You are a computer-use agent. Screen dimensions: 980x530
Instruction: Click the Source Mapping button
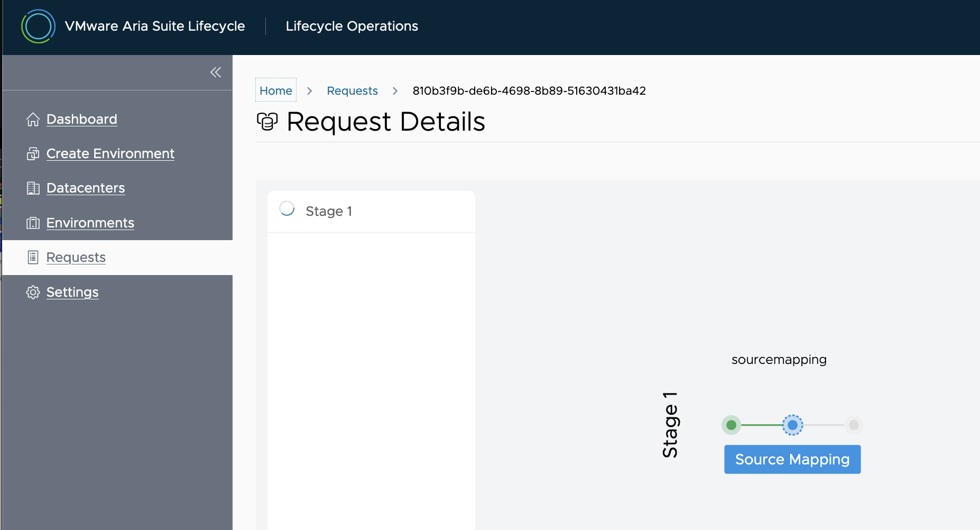click(792, 459)
